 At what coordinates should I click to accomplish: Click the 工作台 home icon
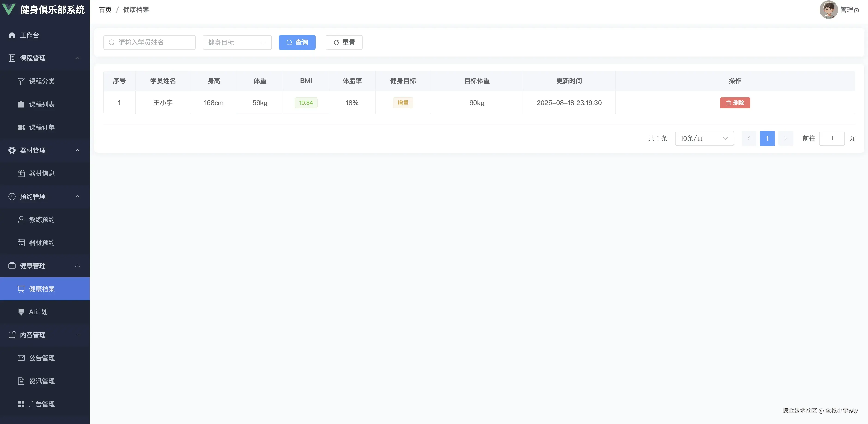click(x=12, y=35)
